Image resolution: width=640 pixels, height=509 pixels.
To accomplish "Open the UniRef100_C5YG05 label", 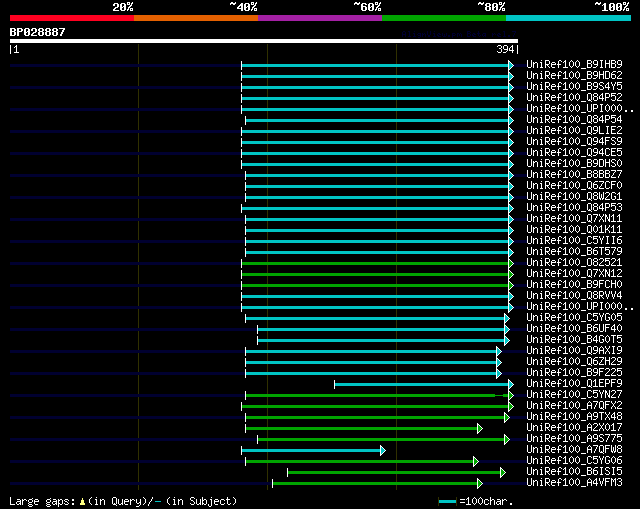I will 574,318.
